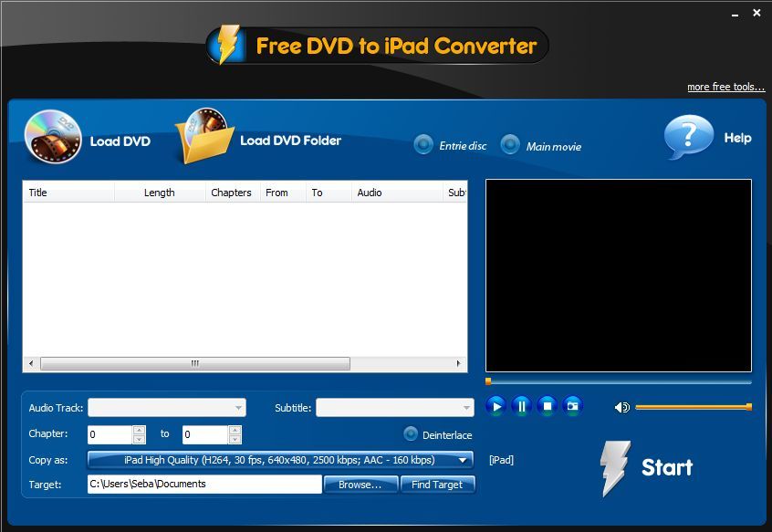The height and width of the screenshot is (532, 772).
Task: Click the Browse... button
Action: [x=360, y=485]
